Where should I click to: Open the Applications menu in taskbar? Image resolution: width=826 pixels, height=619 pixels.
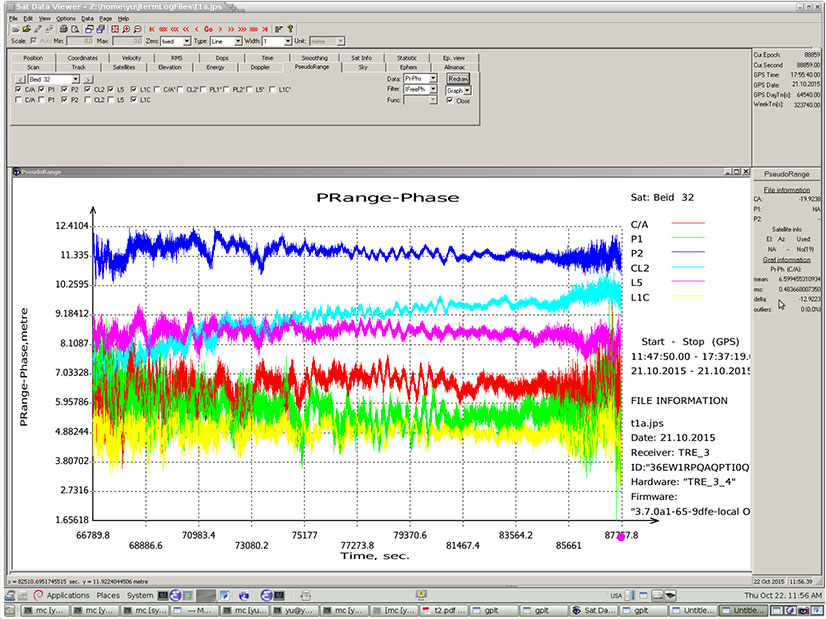[68, 595]
